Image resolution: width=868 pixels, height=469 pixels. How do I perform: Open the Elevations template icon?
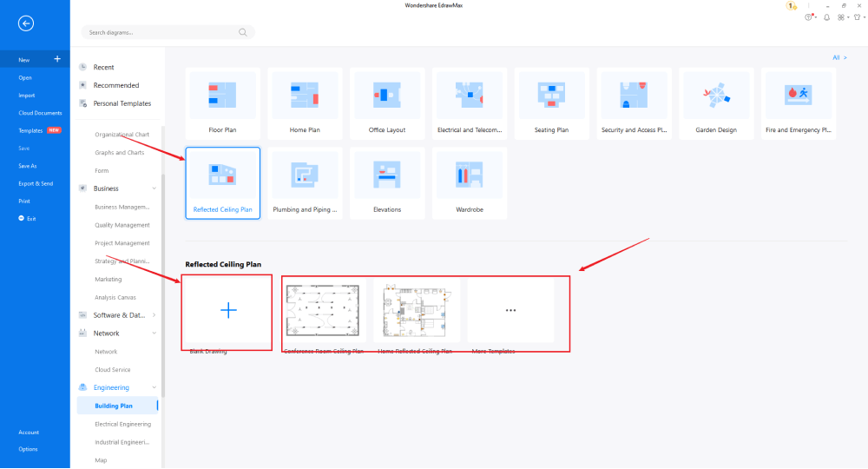pos(387,175)
